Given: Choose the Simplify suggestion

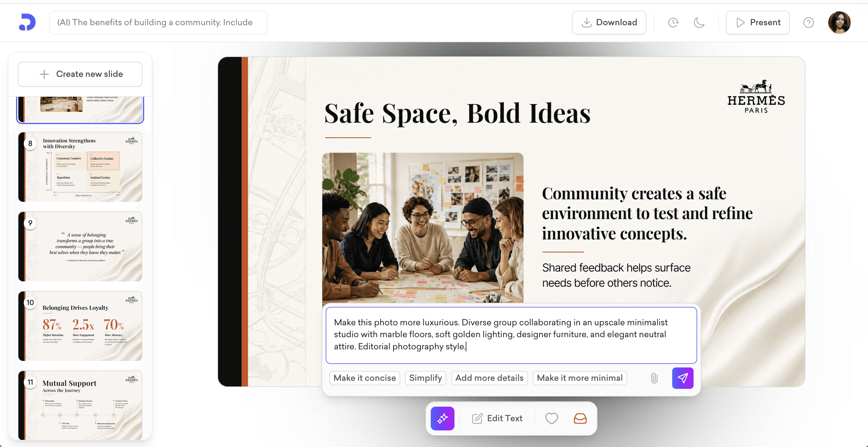Looking at the screenshot, I should point(426,378).
